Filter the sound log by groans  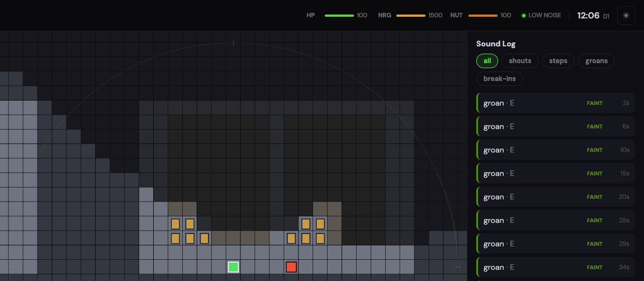pyautogui.click(x=596, y=61)
